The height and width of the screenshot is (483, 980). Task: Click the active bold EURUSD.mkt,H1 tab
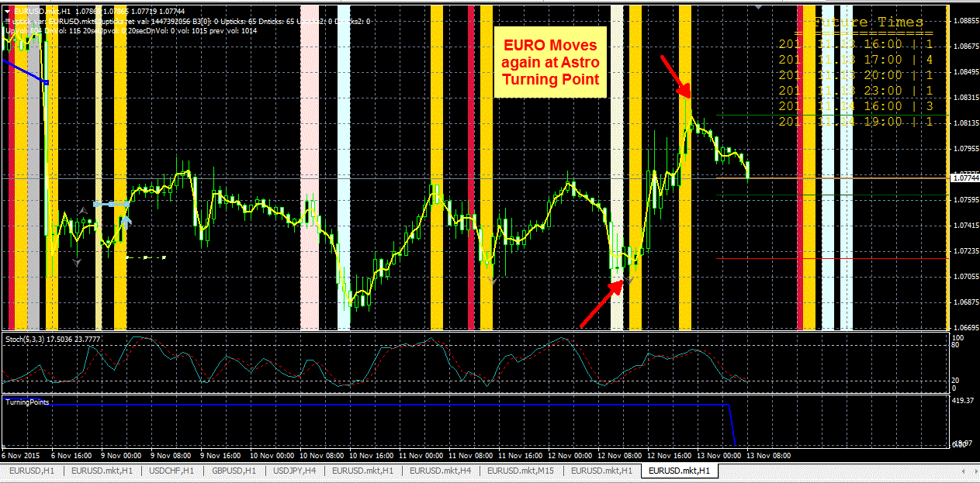(679, 471)
